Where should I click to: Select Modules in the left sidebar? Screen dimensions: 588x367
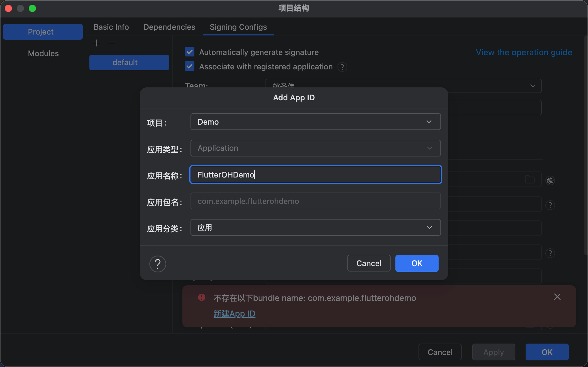pyautogui.click(x=43, y=53)
